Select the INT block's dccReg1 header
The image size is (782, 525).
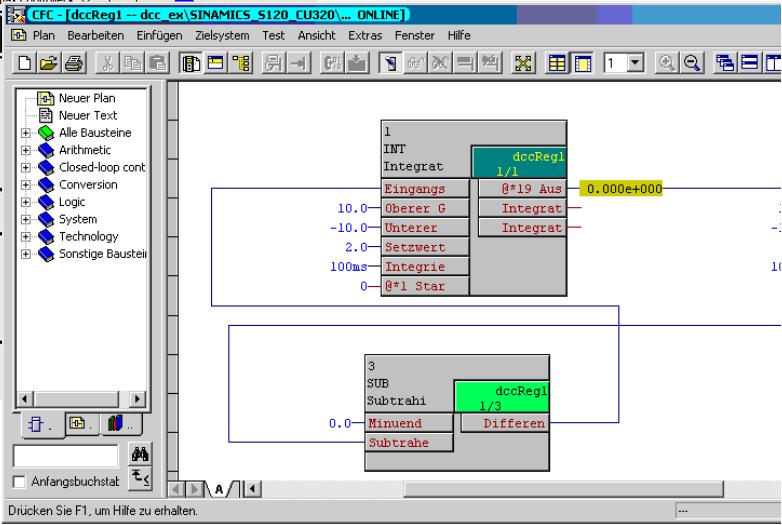point(519,163)
